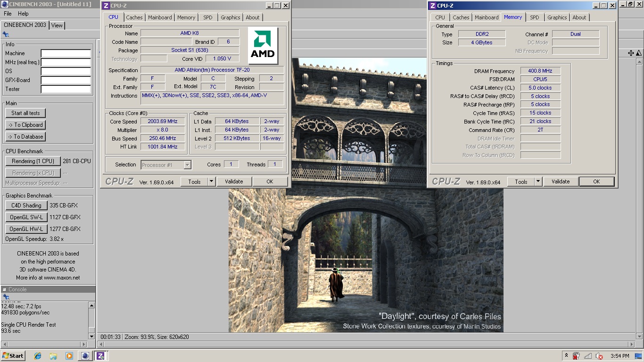Click the AMD logo in CPU-Z
Screen dimensions: 644x362
pos(263,46)
